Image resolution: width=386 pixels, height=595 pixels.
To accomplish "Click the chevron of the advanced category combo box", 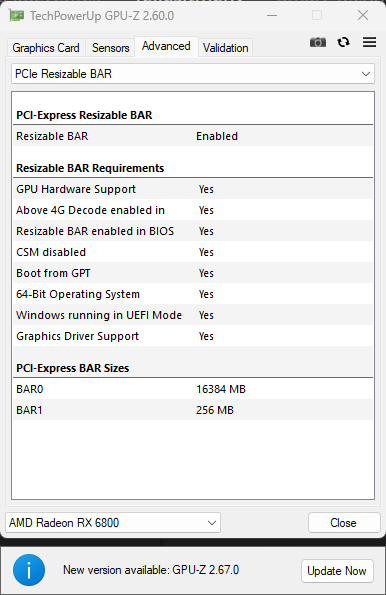I will click(366, 74).
